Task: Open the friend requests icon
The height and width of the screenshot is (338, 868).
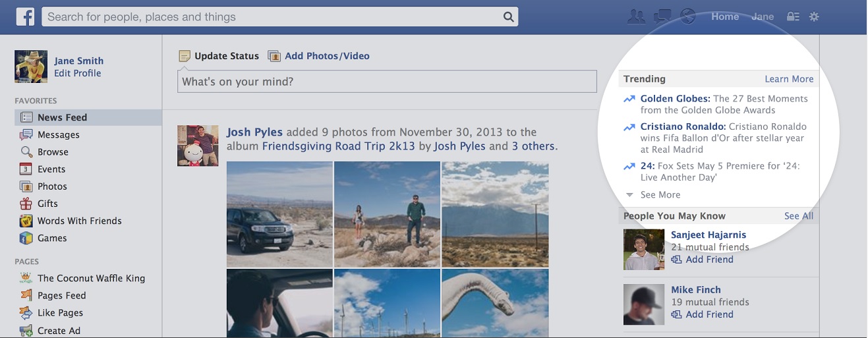Action: [x=636, y=16]
